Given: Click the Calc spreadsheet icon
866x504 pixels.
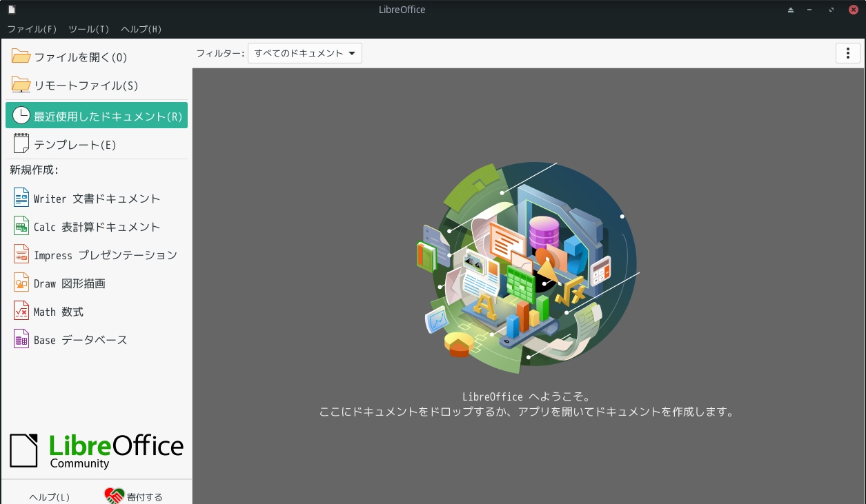Looking at the screenshot, I should (21, 226).
